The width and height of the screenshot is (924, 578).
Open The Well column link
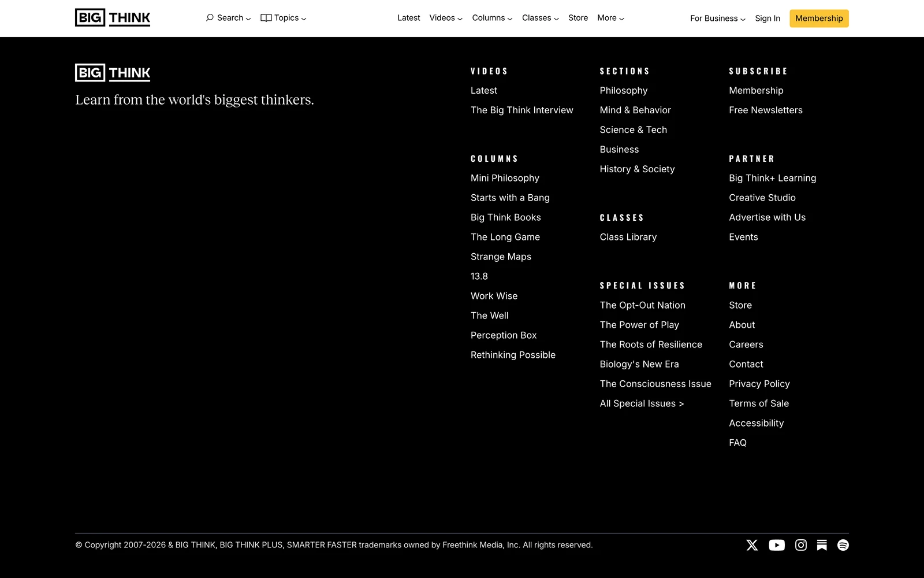point(490,316)
